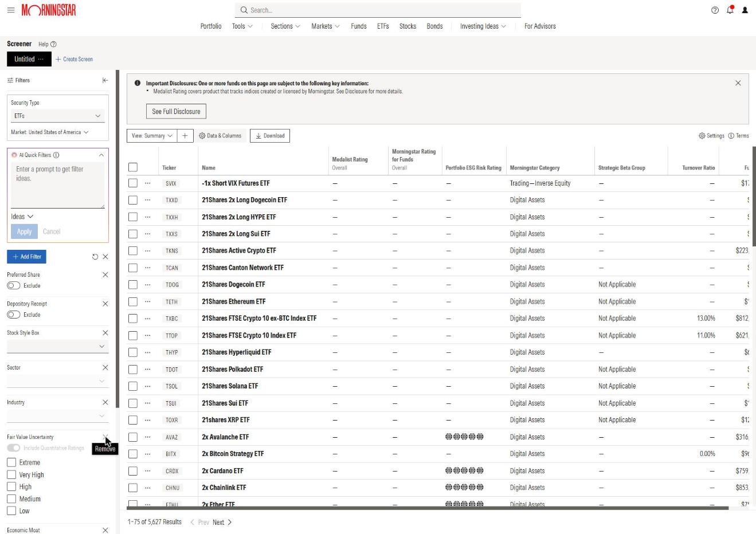Open the Market United States dropdown
Screen dimensions: 756x534
coord(50,132)
